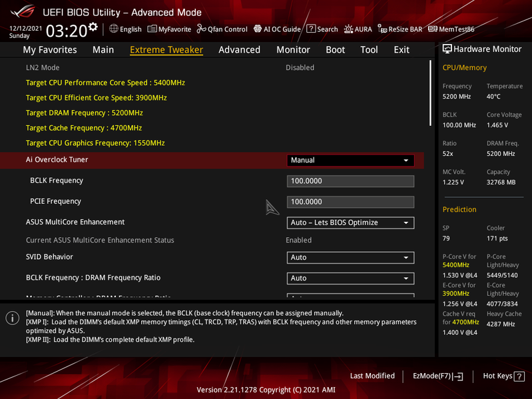Click the SVID Behavior dropdown arrow

pos(405,258)
